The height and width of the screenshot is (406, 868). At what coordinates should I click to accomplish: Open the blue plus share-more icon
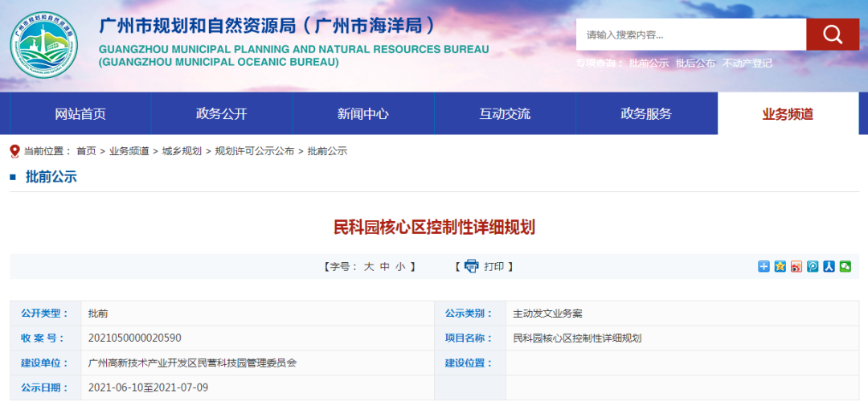[x=764, y=267]
